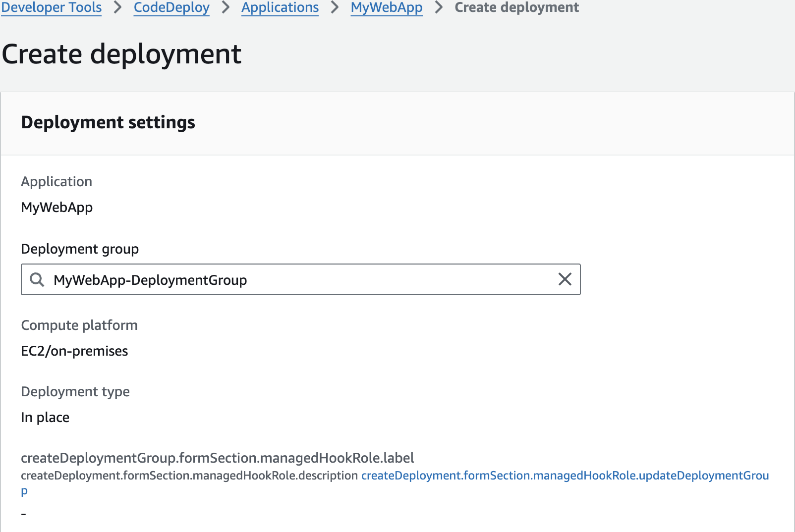Click the 'Deployment type' label
795x532 pixels.
pyautogui.click(x=75, y=392)
